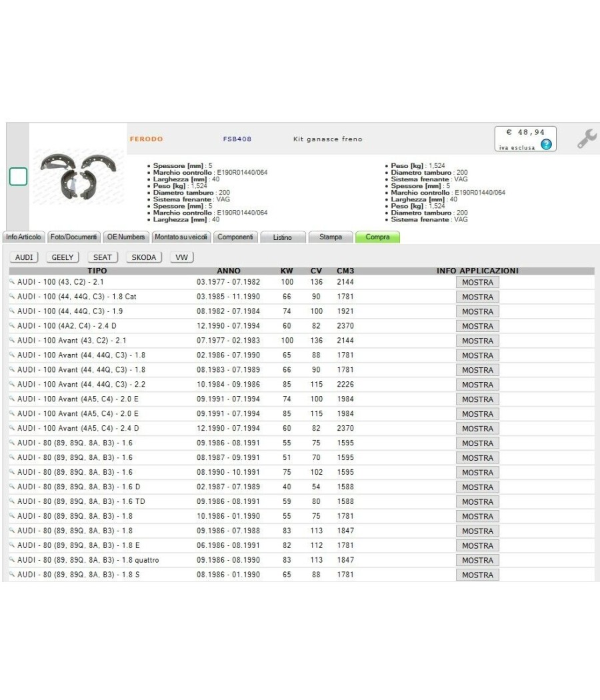Viewport: 600px width, 700px height.
Task: Click MOSTRA for AUDI 80 1.8 S
Action: pyautogui.click(x=478, y=575)
